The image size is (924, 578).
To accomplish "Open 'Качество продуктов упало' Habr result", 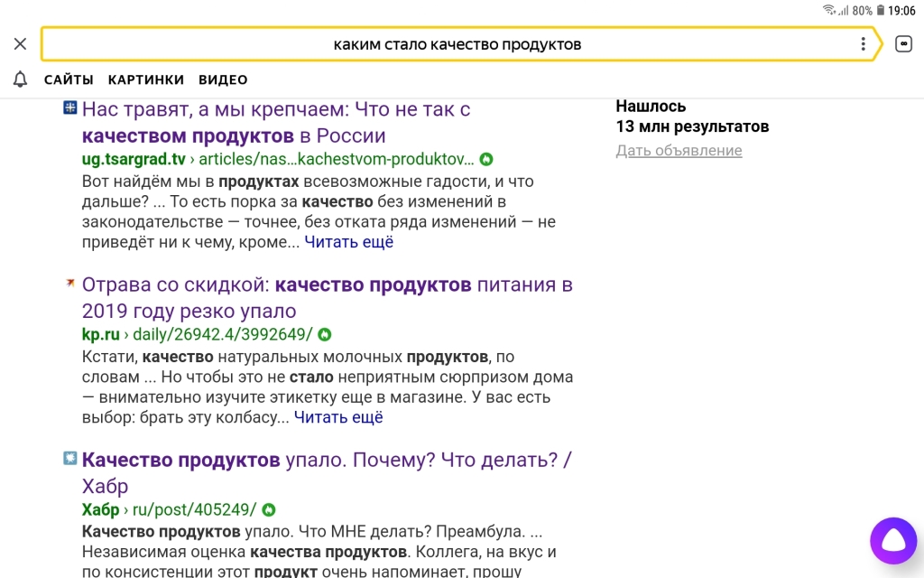I will click(325, 461).
